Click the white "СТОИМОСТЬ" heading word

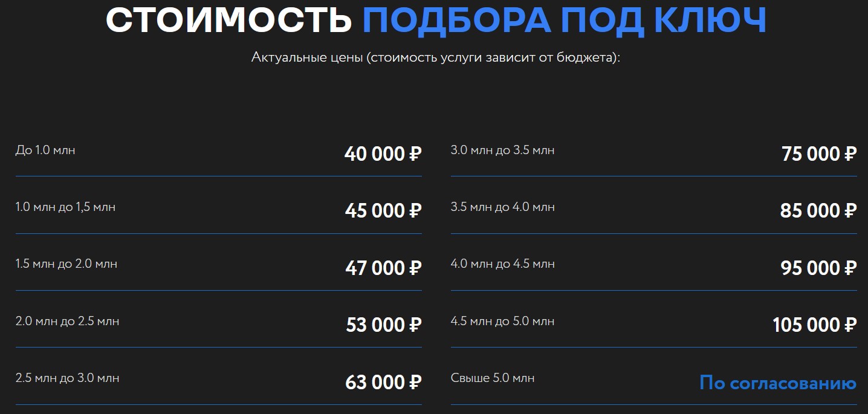click(228, 19)
